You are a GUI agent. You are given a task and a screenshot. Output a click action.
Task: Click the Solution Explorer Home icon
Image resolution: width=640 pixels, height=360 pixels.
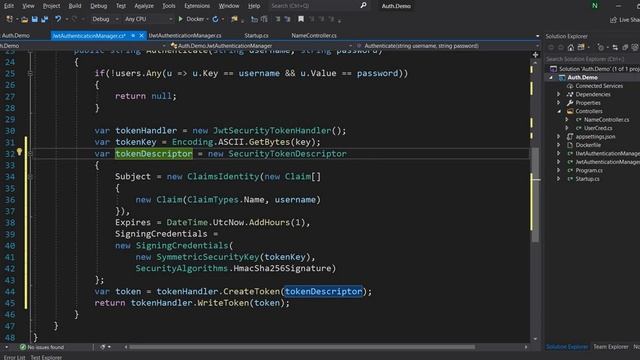[571, 48]
